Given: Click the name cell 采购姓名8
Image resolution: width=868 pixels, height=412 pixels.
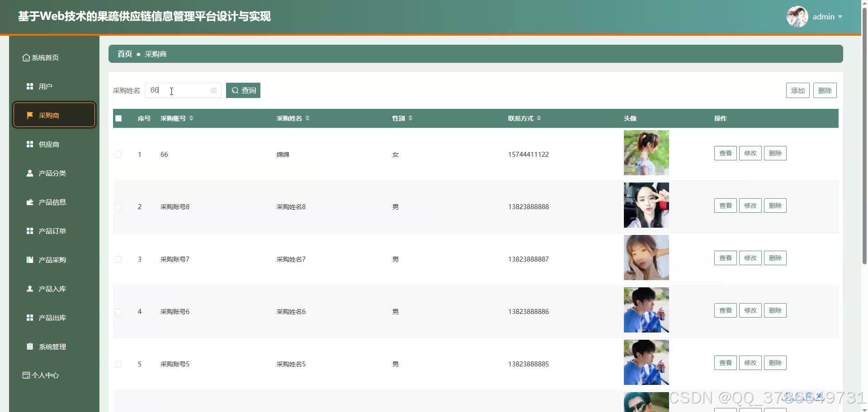Looking at the screenshot, I should [x=291, y=207].
